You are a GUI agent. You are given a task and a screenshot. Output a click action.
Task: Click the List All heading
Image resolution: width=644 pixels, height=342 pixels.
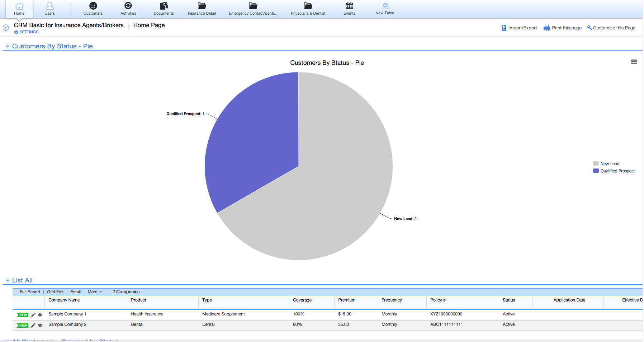point(22,280)
